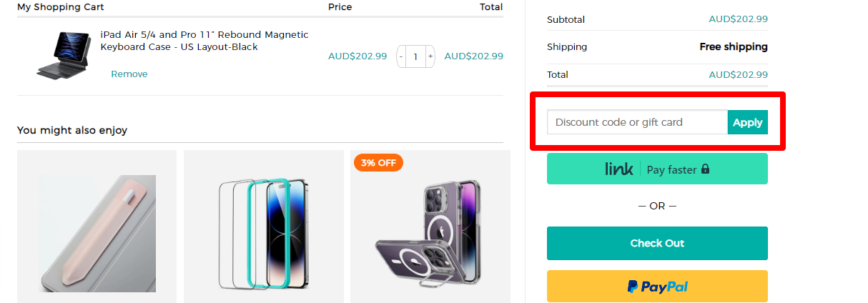
Task: Open the Rebound Magnetic Keyboard Case title link
Action: tap(204, 41)
